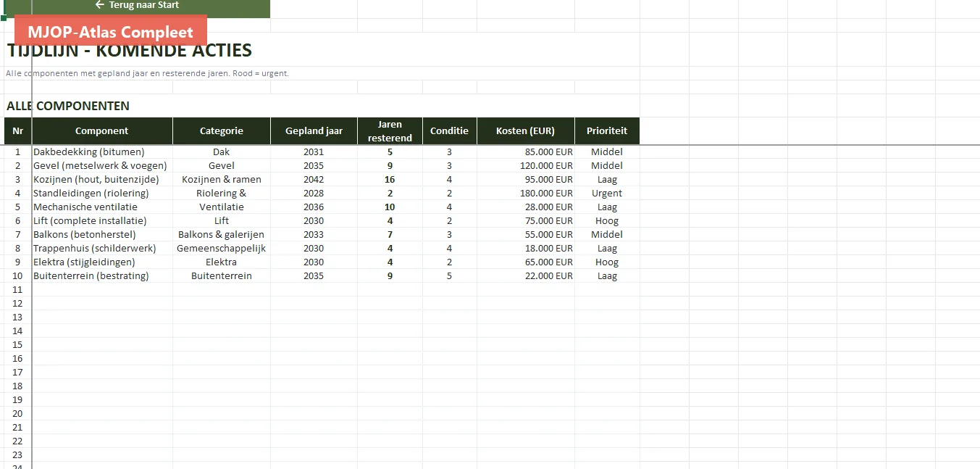Select the subtitle text about Rood = urgent
Image resolution: width=980 pixels, height=469 pixels.
[x=147, y=73]
